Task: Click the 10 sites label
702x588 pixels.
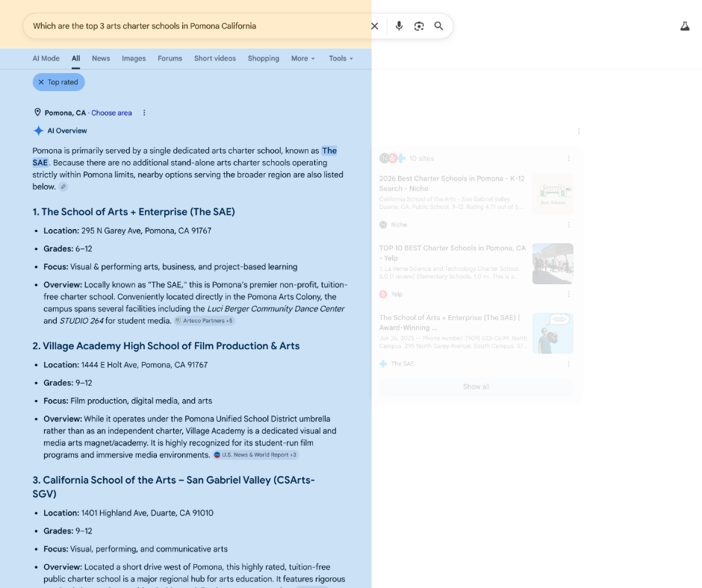Action: (x=421, y=158)
